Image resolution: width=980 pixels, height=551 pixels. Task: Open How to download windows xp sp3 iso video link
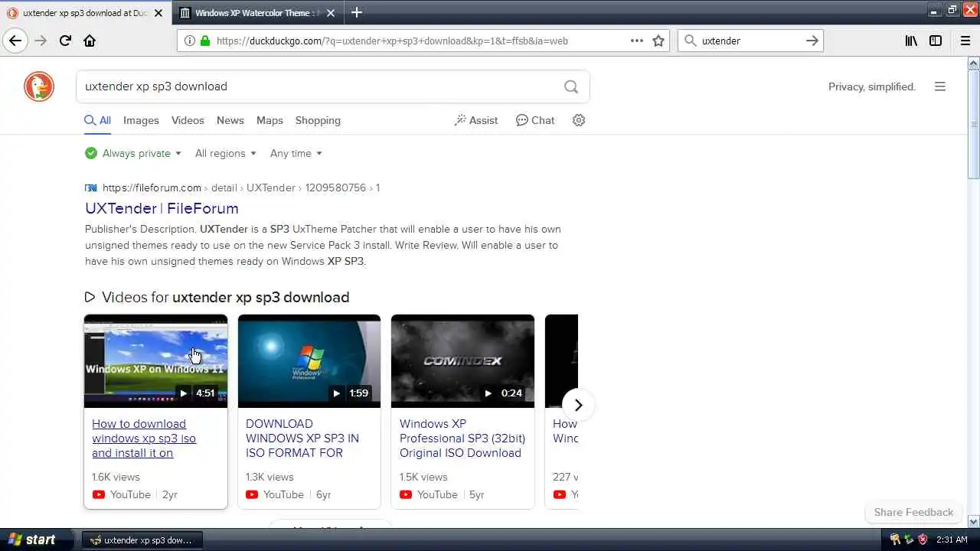pos(144,439)
